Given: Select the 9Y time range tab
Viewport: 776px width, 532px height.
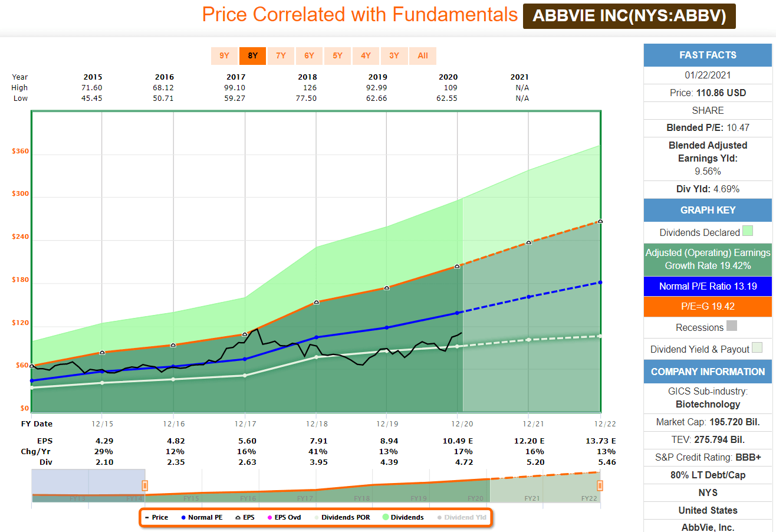Looking at the screenshot, I should (x=224, y=55).
